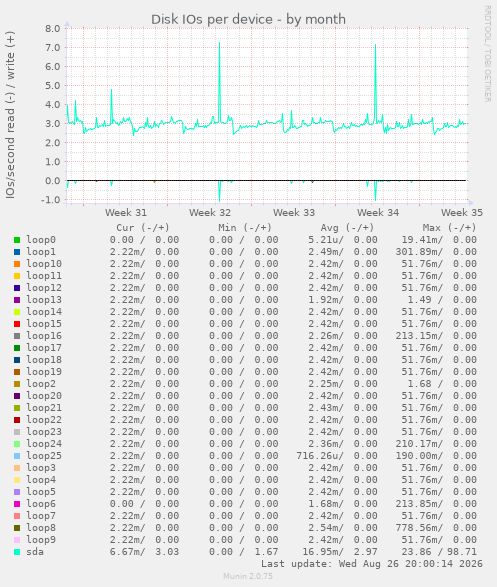The width and height of the screenshot is (497, 587).
Task: Click the loop0 green color swatch
Action: click(17, 240)
